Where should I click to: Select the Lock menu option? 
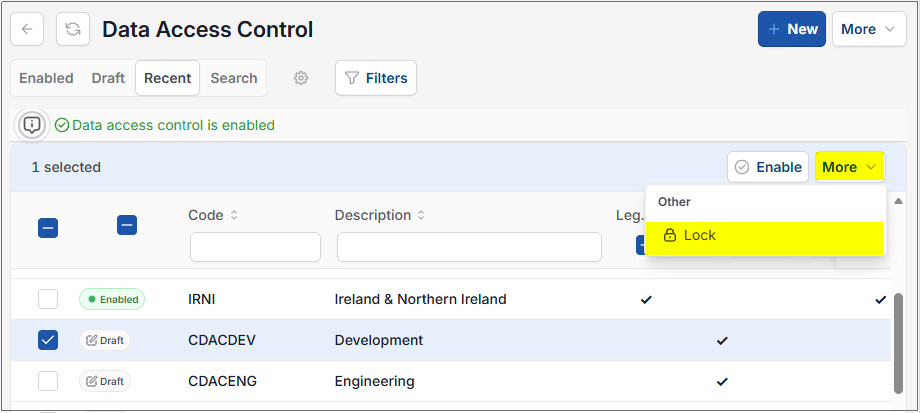(764, 236)
